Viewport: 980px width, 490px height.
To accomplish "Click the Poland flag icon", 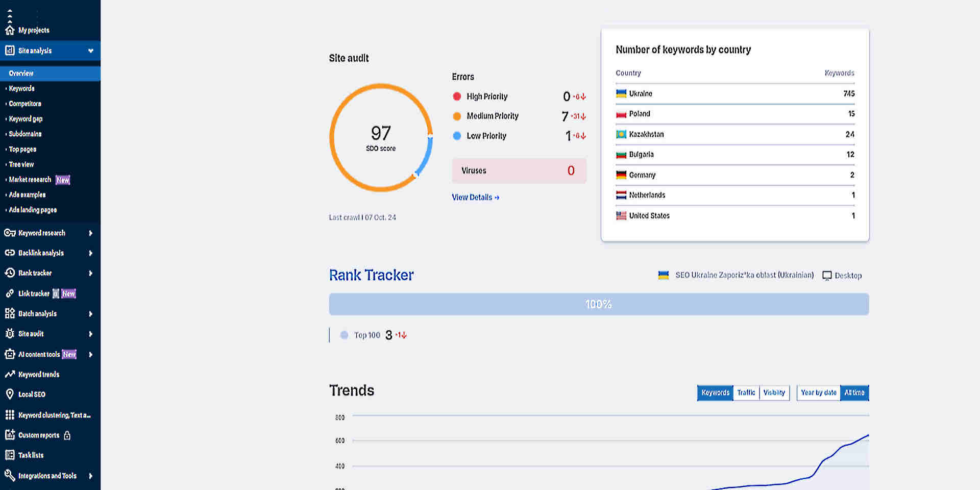I will pos(621,114).
